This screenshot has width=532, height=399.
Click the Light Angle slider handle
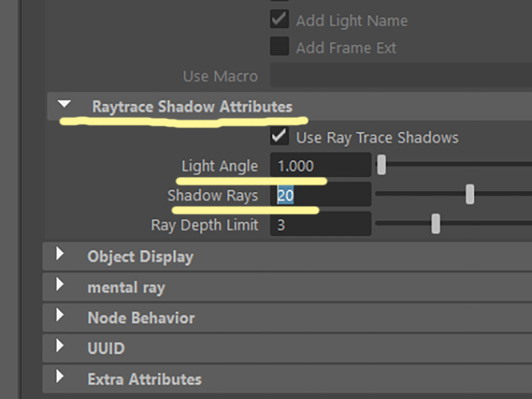pos(382,165)
